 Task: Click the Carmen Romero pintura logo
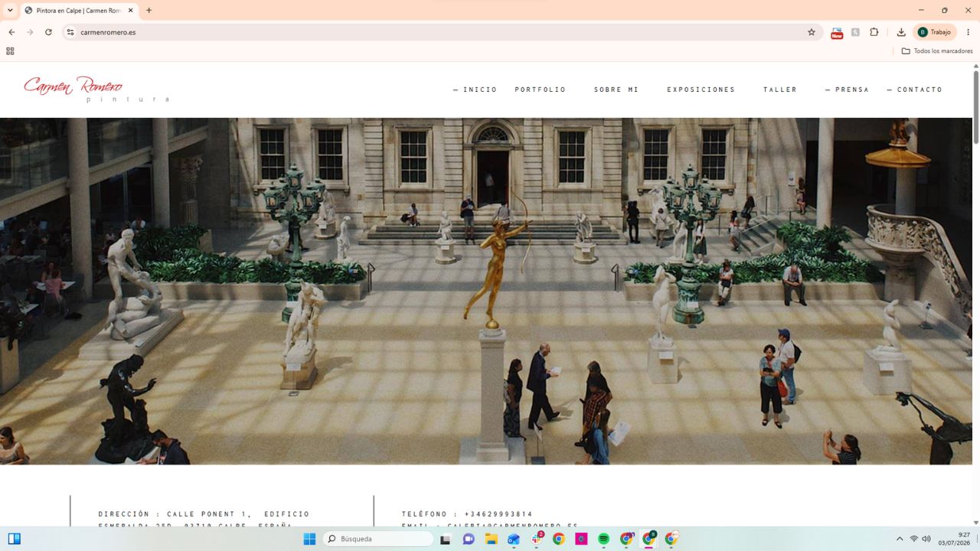(96, 89)
